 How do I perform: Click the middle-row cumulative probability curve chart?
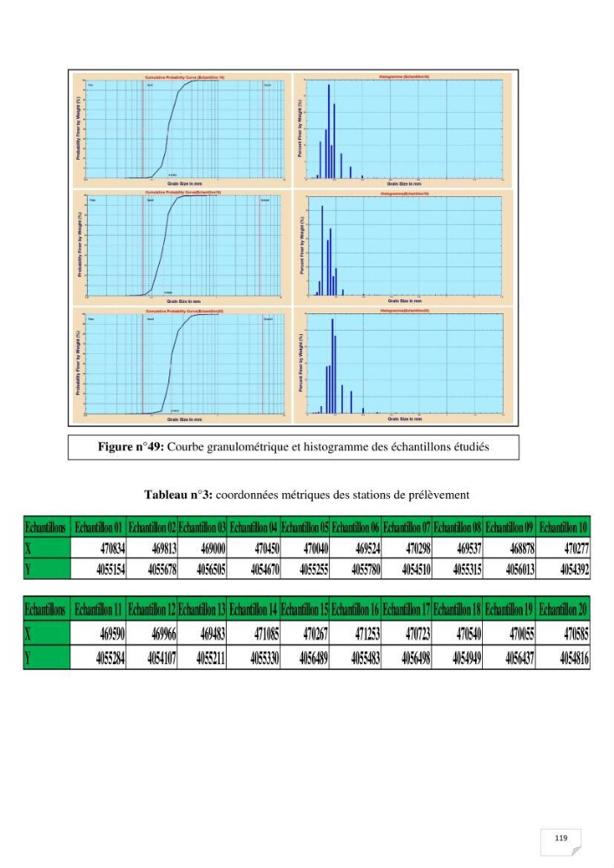point(182,247)
